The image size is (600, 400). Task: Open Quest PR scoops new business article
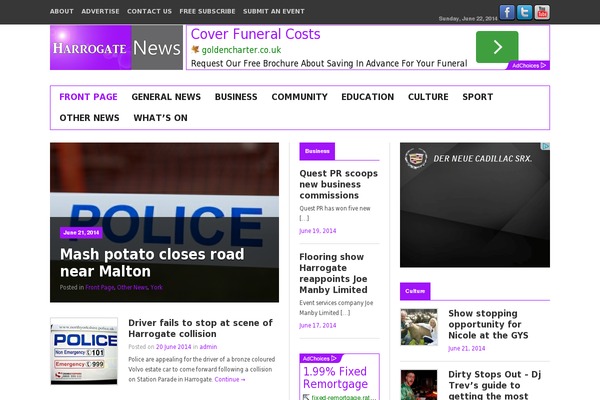coord(338,184)
